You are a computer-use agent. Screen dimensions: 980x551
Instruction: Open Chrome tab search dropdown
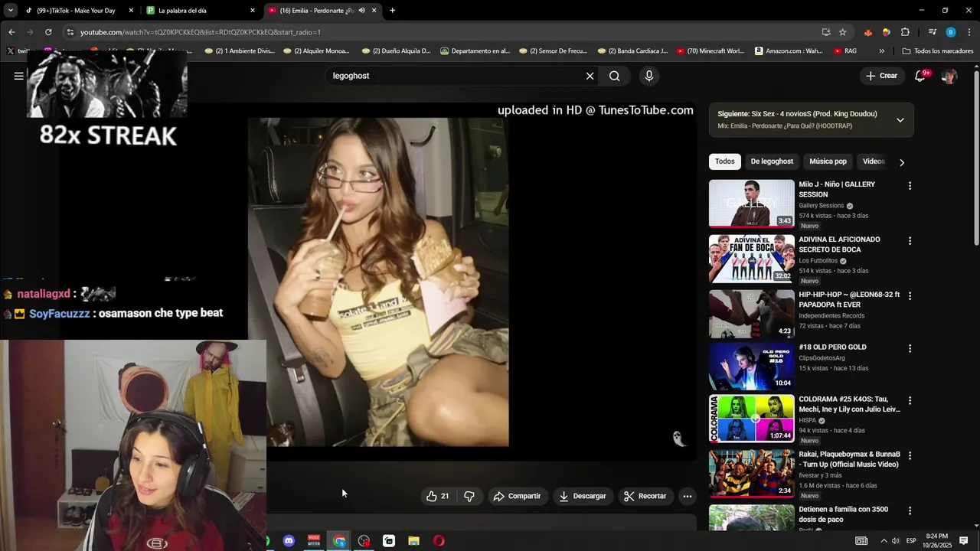(x=10, y=11)
